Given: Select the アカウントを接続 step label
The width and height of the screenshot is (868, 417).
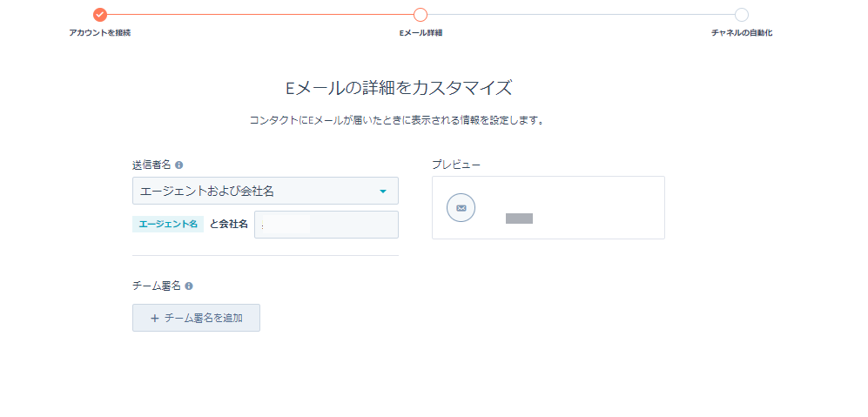Looking at the screenshot, I should click(x=99, y=33).
